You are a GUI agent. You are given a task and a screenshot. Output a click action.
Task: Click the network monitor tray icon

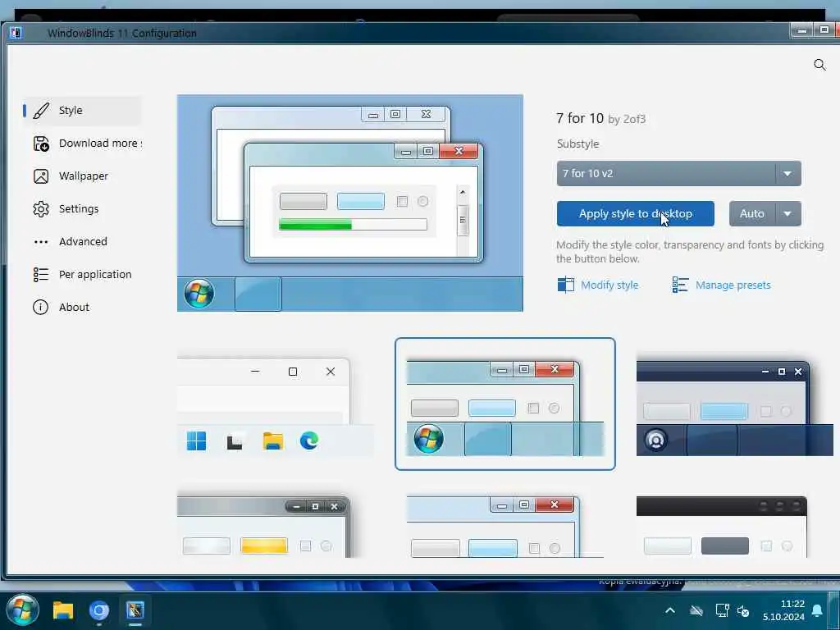(722, 610)
